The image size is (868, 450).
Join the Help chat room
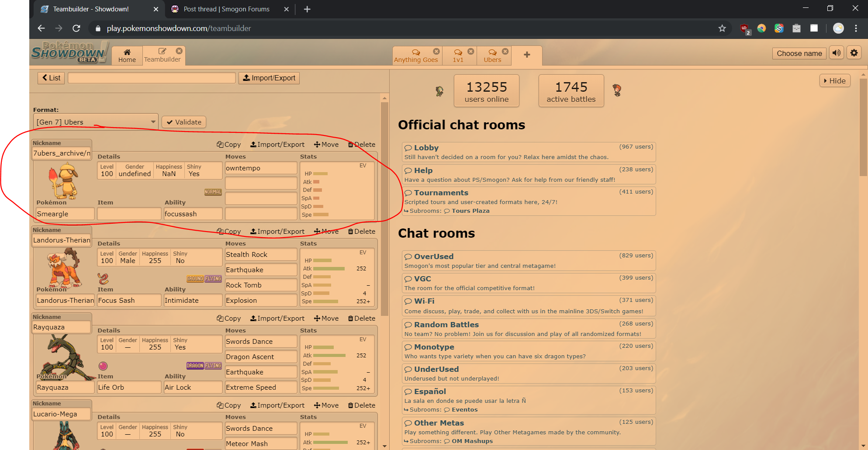click(529, 175)
